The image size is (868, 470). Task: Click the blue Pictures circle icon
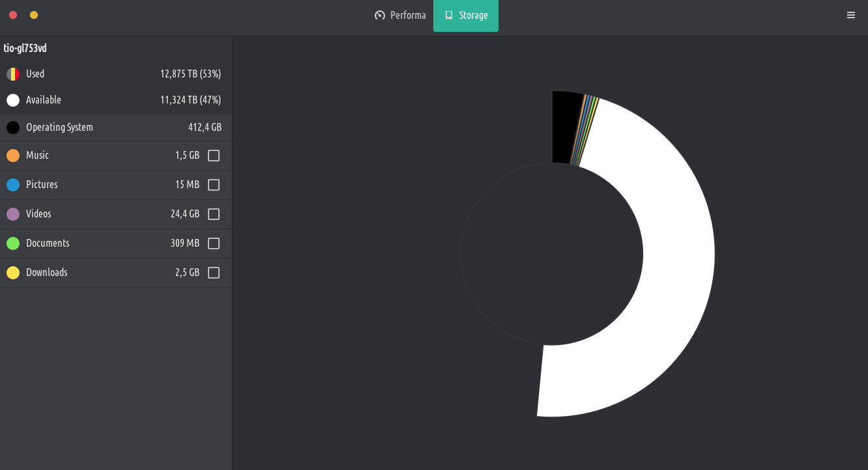tap(13, 185)
